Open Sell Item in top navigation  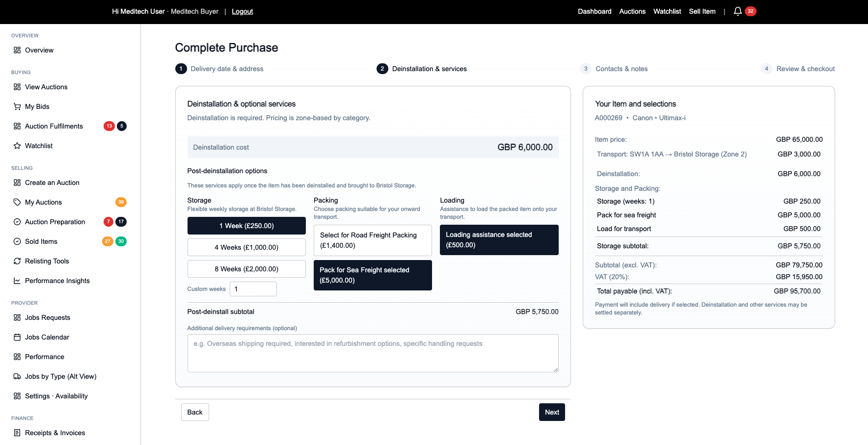pyautogui.click(x=702, y=11)
